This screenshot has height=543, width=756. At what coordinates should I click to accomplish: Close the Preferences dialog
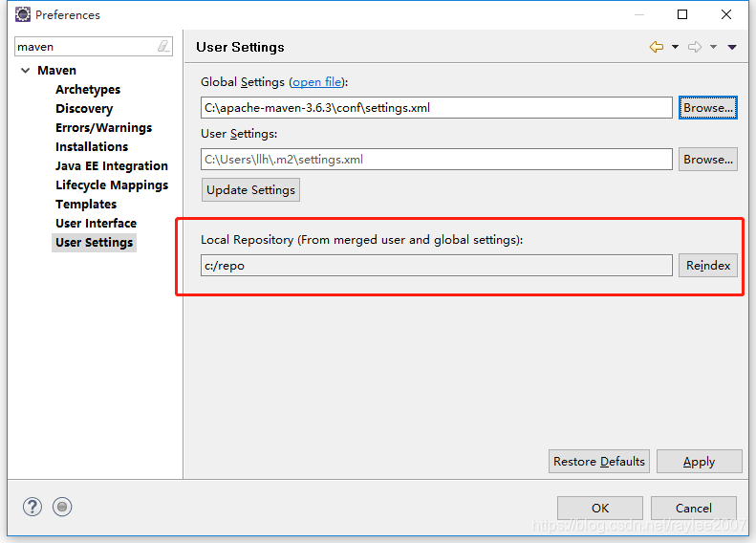726,14
